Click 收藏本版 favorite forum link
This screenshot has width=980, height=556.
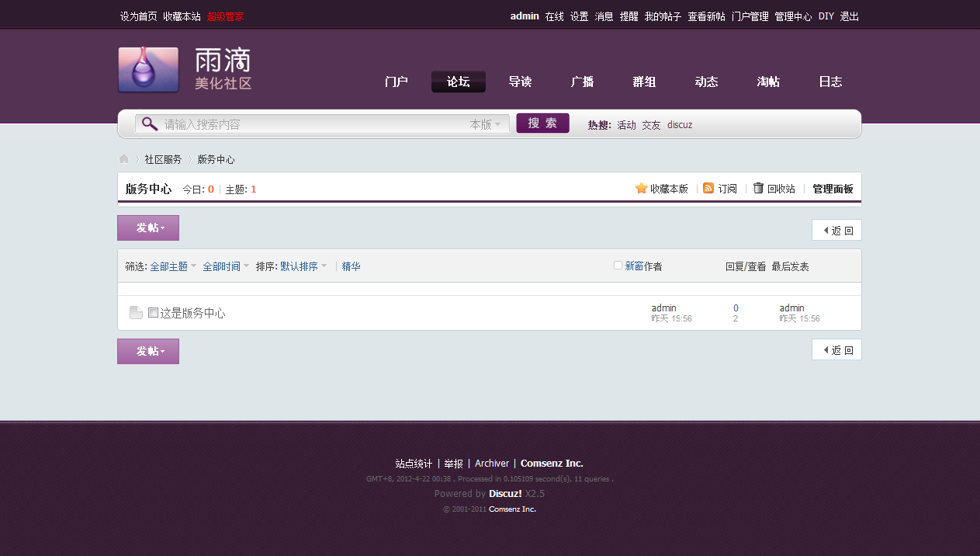click(x=669, y=189)
